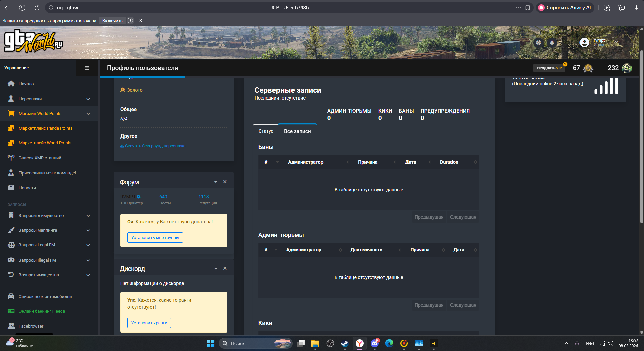Click the online activity signal bars icon

(606, 86)
